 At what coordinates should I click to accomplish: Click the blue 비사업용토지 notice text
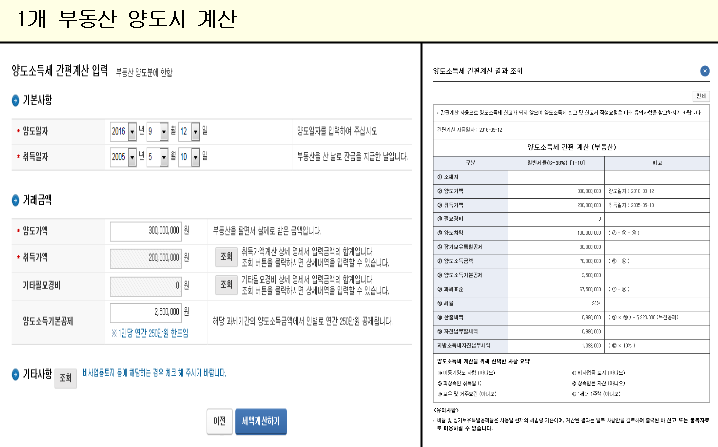[x=154, y=373]
